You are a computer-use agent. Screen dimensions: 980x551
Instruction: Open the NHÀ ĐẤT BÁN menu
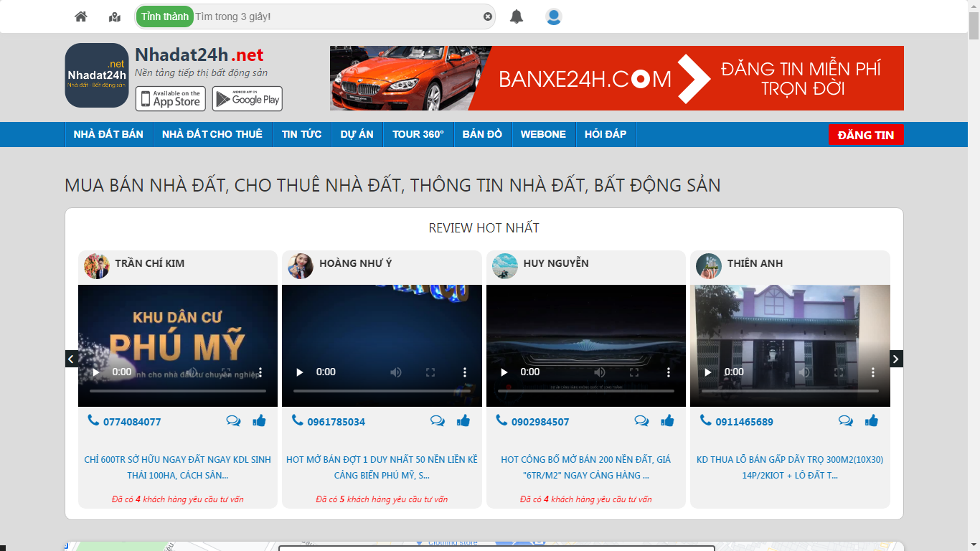pos(108,134)
